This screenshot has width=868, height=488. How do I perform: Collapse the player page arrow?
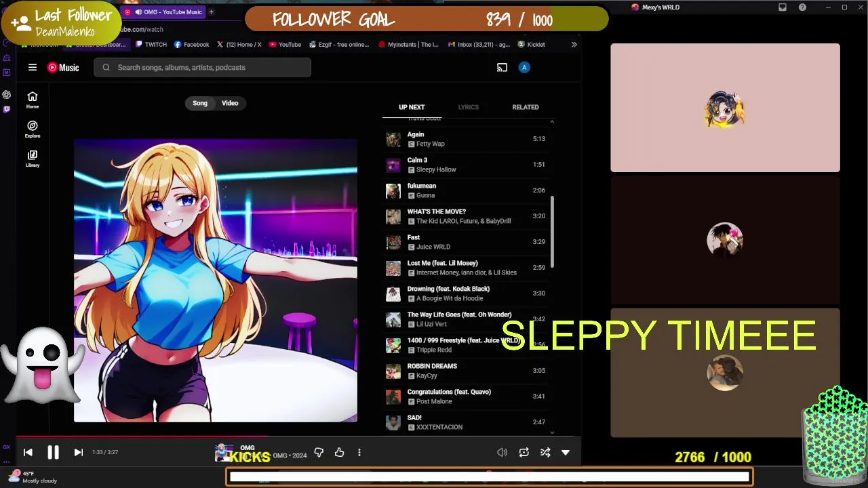tap(566, 452)
